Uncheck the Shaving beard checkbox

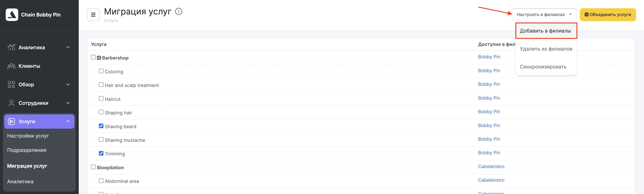point(101,126)
